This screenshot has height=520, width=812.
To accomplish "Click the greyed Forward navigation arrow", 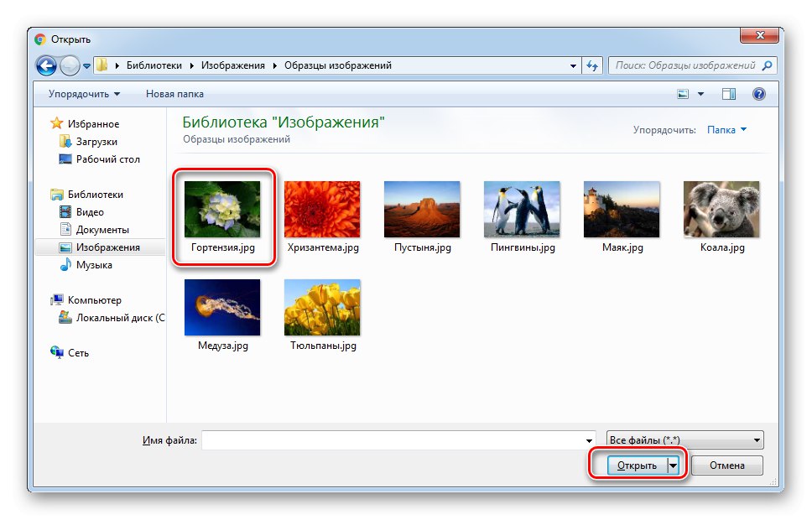I will click(70, 65).
